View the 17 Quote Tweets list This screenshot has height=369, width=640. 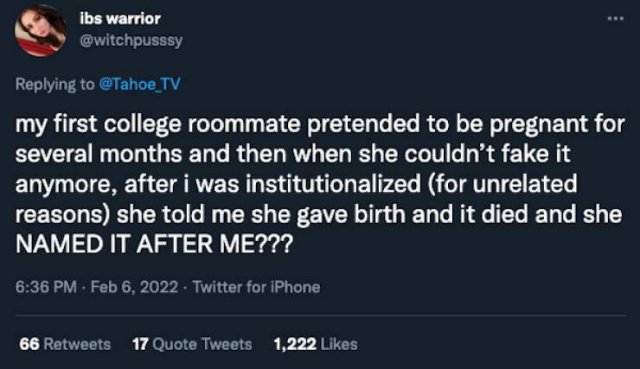click(x=192, y=344)
